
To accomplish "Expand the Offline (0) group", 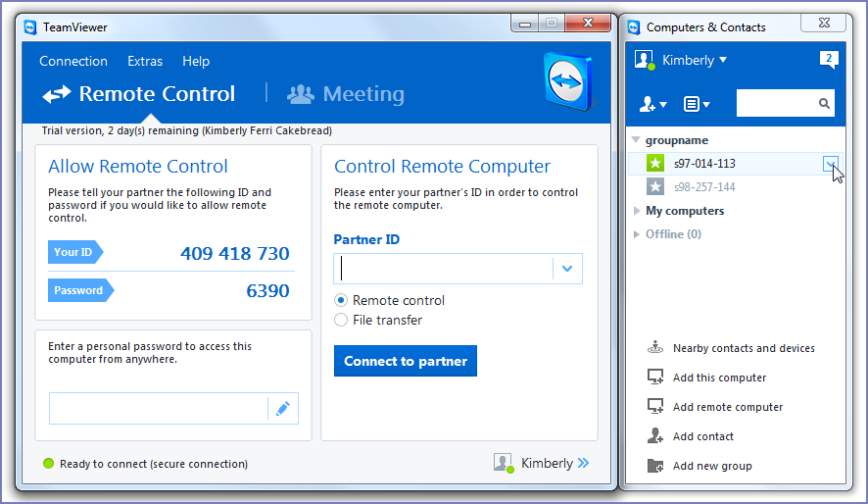I will (637, 233).
